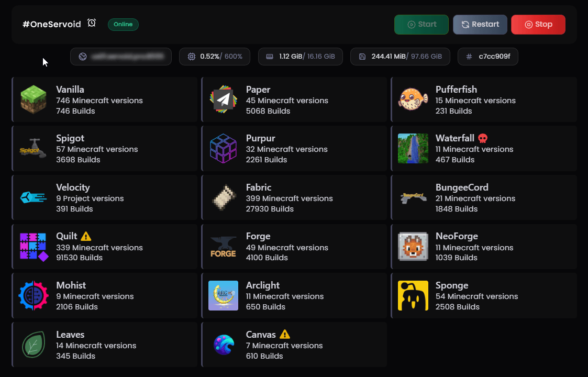Click the Sponge yellow logo icon
This screenshot has width=588, height=377.
(413, 296)
